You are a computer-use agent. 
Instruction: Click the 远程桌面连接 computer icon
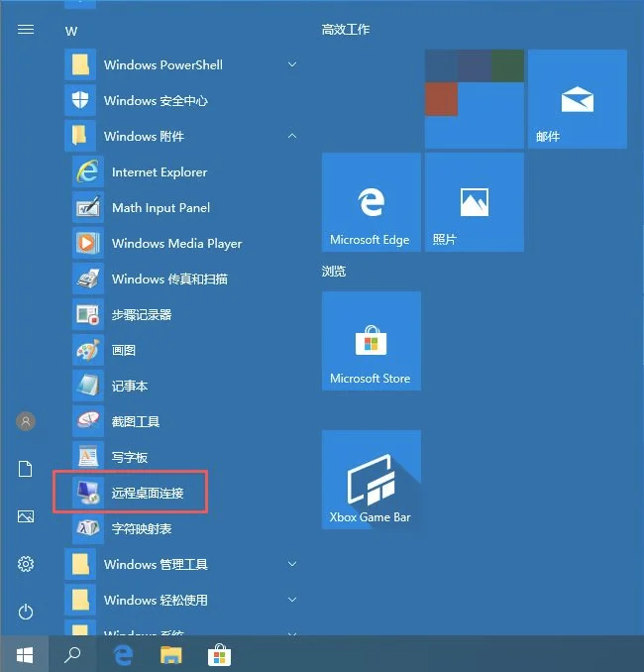88,493
